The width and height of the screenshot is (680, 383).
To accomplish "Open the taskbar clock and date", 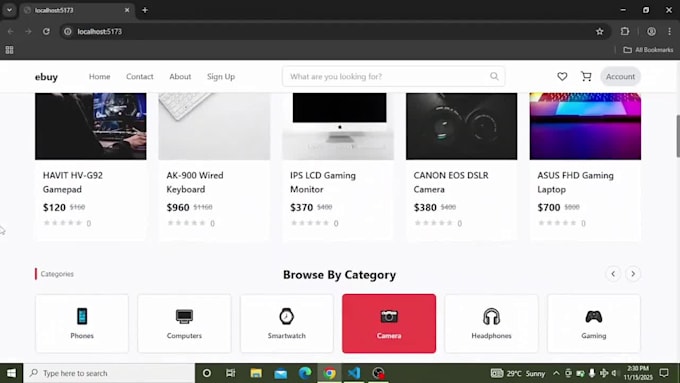I will click(x=638, y=373).
